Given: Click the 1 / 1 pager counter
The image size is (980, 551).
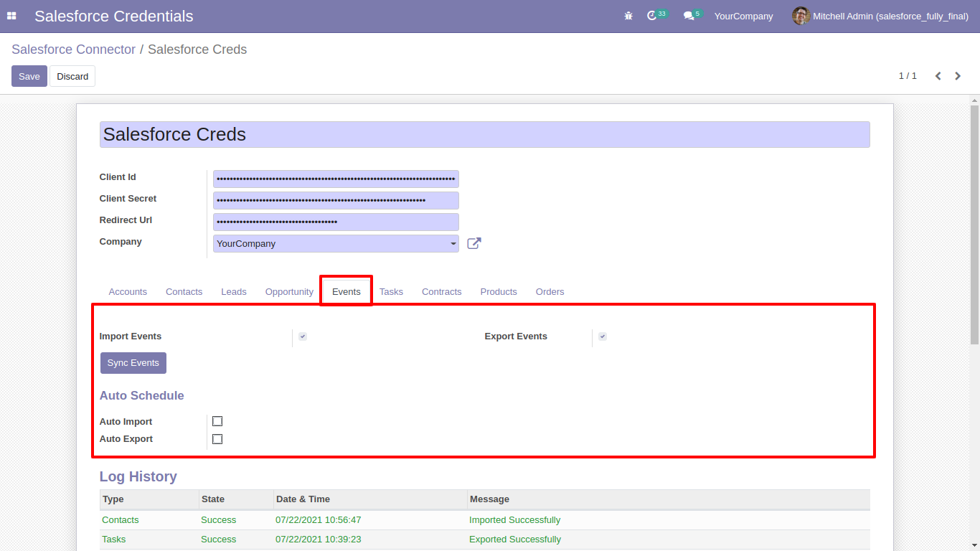Looking at the screenshot, I should [x=908, y=76].
